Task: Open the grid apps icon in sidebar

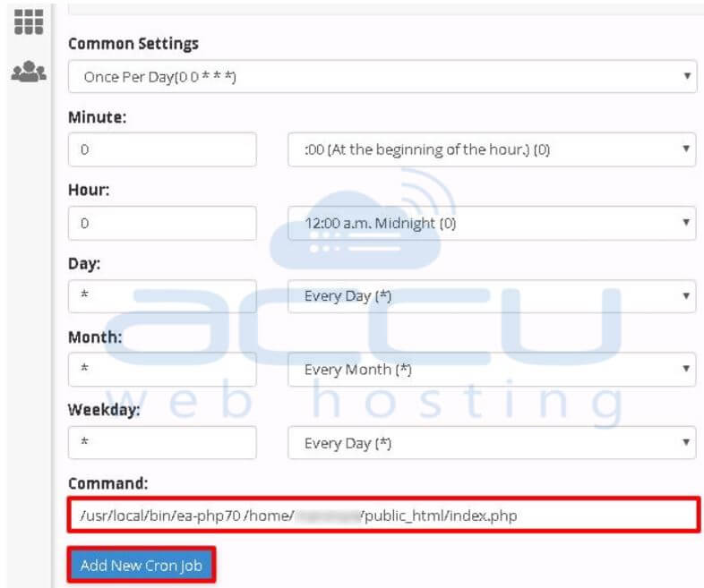Action: 29,21
